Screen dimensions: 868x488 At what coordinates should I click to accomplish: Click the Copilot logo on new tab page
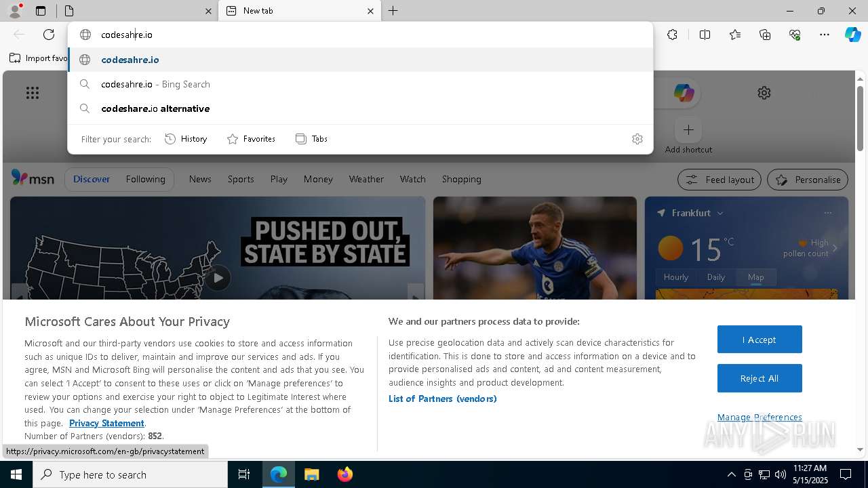point(684,93)
